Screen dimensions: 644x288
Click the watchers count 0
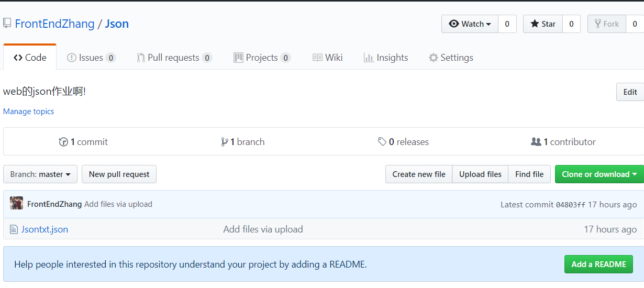[507, 24]
